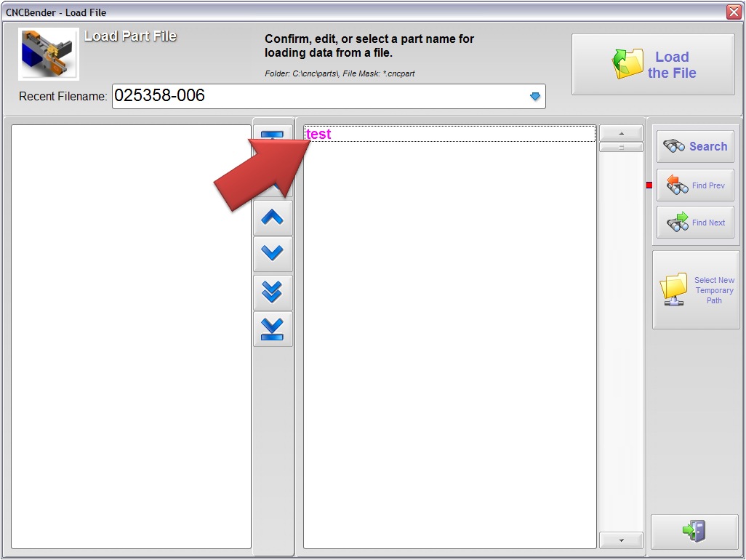
Task: Open the Recent Filename dropdown arrow
Action: point(535,96)
